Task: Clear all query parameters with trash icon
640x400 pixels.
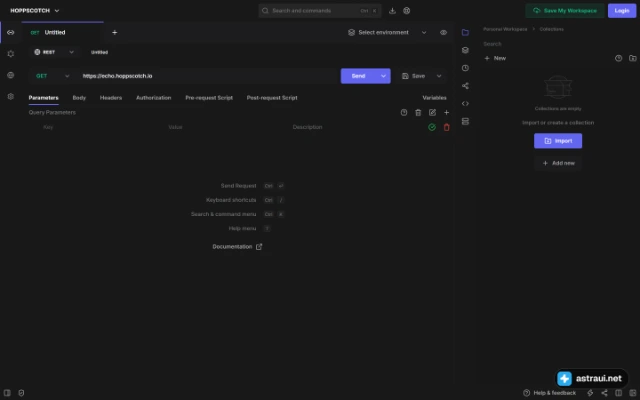Action: pyautogui.click(x=418, y=112)
